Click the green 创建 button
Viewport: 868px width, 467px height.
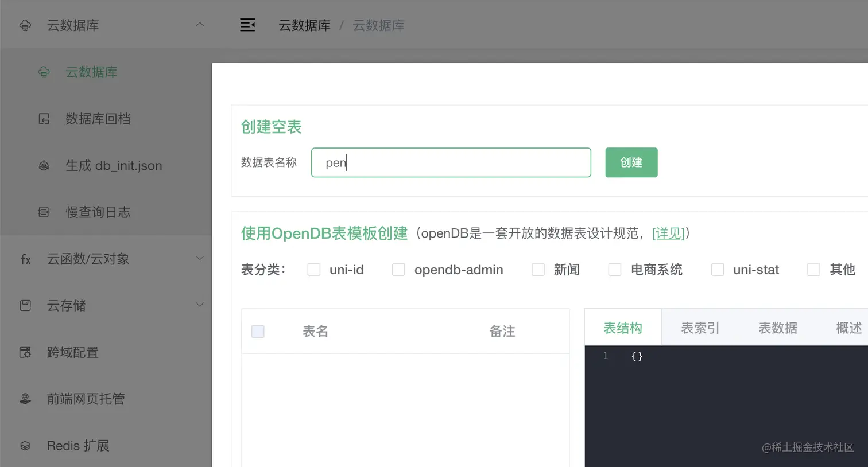click(x=631, y=162)
